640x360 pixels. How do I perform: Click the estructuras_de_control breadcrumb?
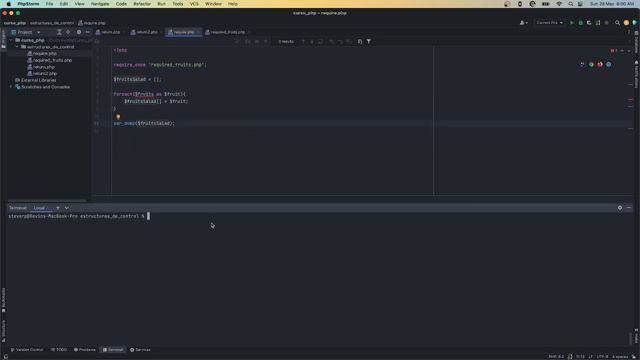click(x=52, y=23)
